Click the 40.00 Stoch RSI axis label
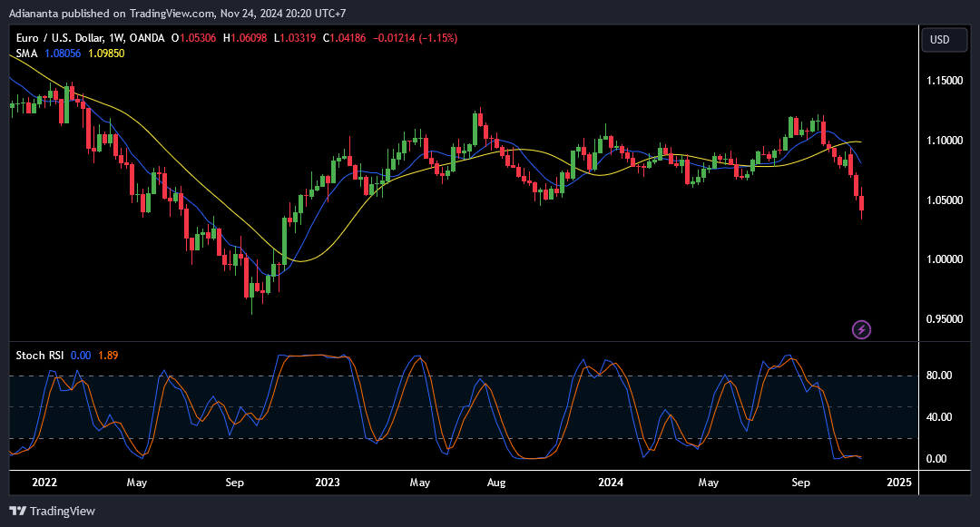Image resolution: width=980 pixels, height=527 pixels. 939,417
